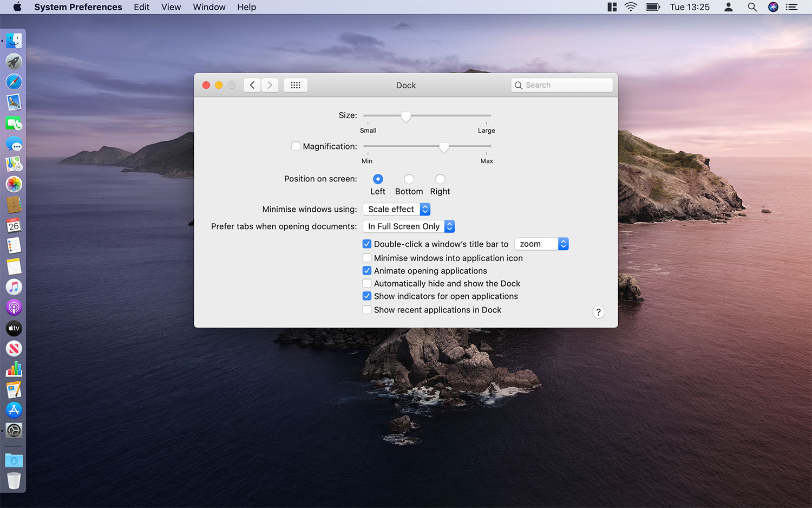The height and width of the screenshot is (508, 812).
Task: Open Safari from the Dock
Action: (x=14, y=82)
